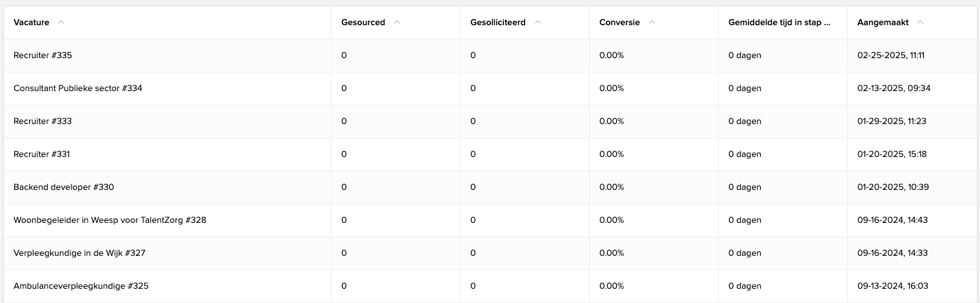Open Consultant Publieke sector #334 row
This screenshot has height=303, width=980.
(77, 89)
